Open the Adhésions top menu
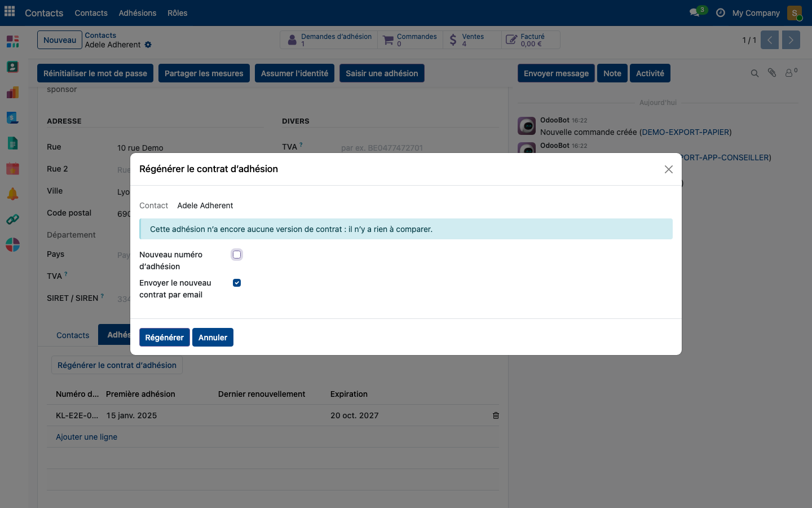Viewport: 812px width, 508px height. [x=137, y=13]
